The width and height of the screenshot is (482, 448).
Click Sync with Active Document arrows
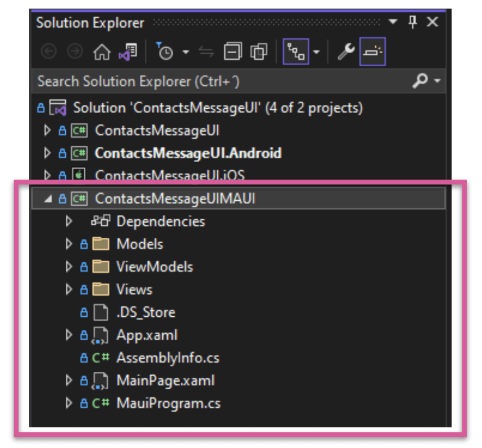206,52
